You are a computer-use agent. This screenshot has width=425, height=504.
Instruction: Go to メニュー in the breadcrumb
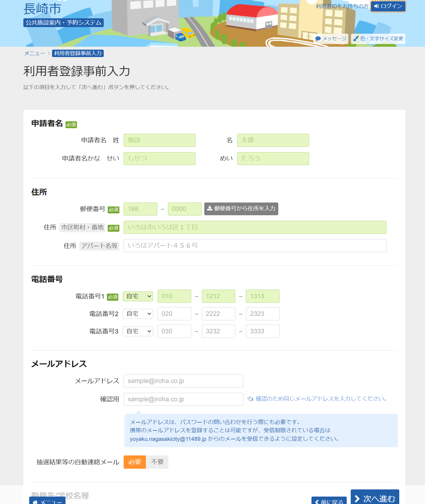pyautogui.click(x=34, y=53)
